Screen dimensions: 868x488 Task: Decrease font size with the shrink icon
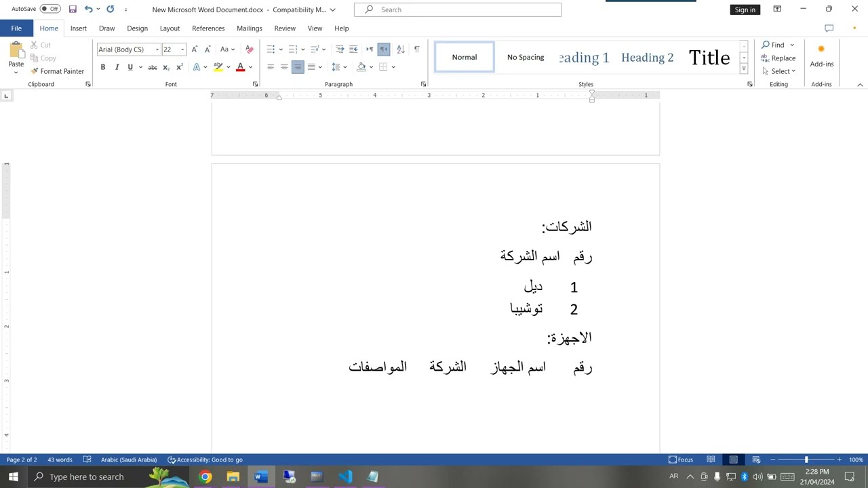point(208,49)
